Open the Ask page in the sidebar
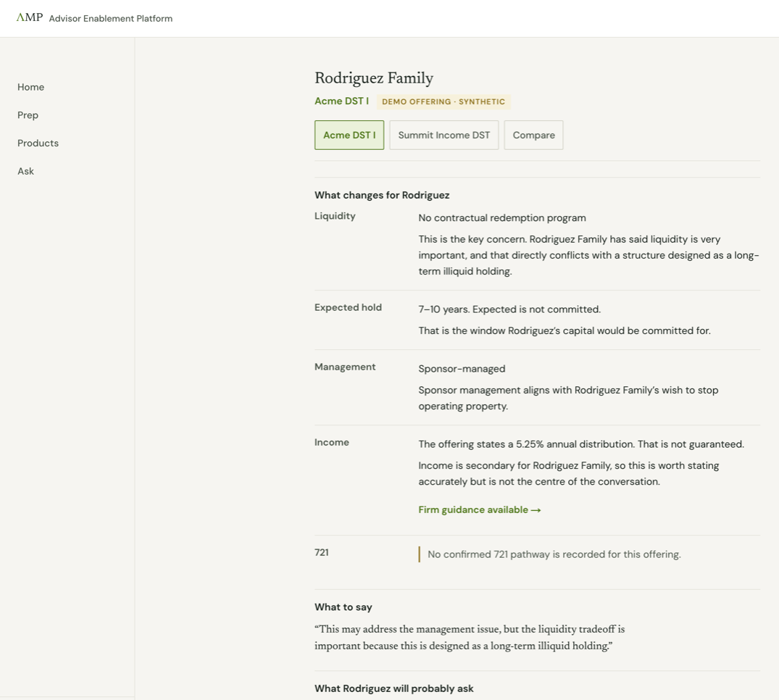The image size is (779, 700). 26,172
